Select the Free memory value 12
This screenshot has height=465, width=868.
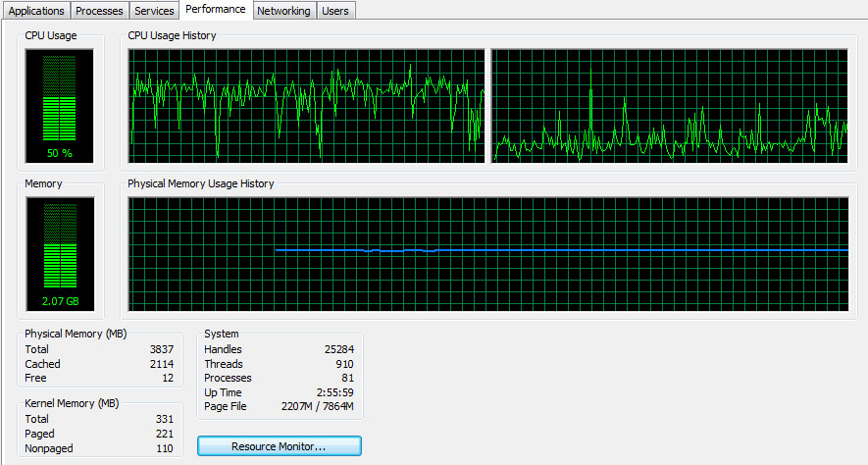coord(168,378)
